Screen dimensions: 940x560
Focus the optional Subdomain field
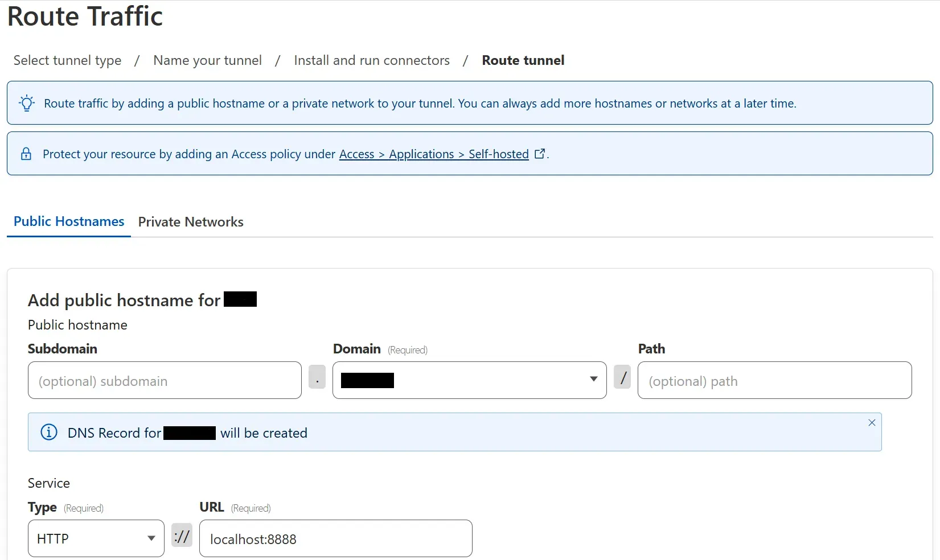point(165,380)
